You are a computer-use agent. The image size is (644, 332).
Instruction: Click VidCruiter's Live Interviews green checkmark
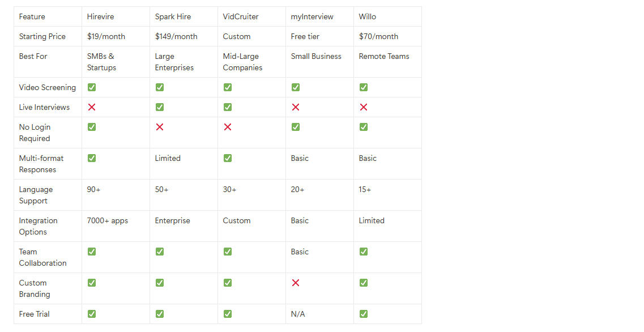(x=228, y=107)
